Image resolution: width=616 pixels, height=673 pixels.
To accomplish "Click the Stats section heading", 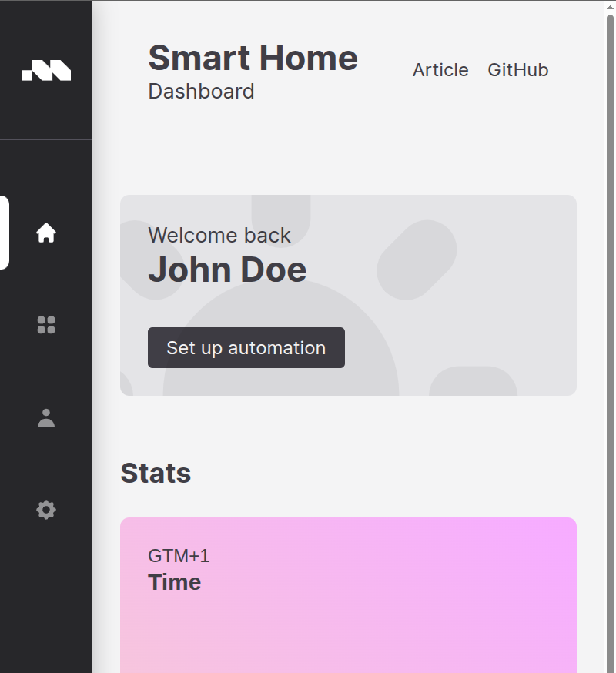I will [x=156, y=473].
